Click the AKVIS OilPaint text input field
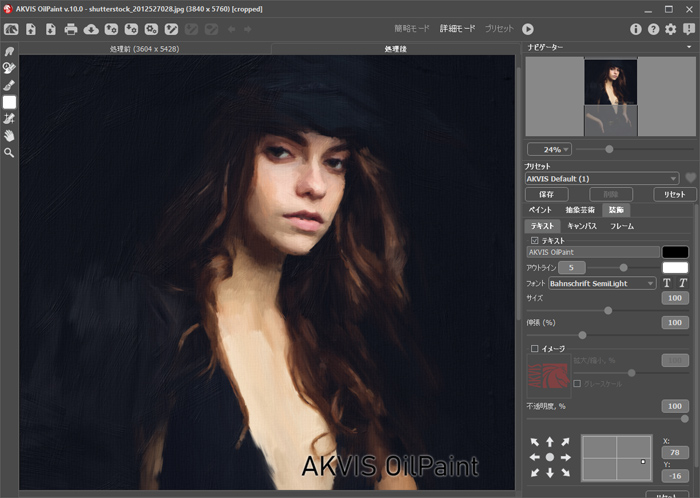This screenshot has width=700, height=498. tap(592, 253)
